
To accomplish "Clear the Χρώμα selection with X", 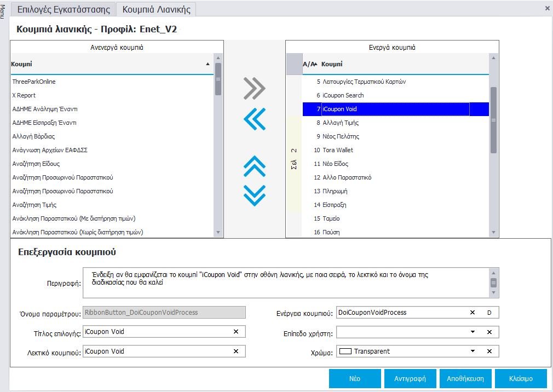I will pos(489,351).
